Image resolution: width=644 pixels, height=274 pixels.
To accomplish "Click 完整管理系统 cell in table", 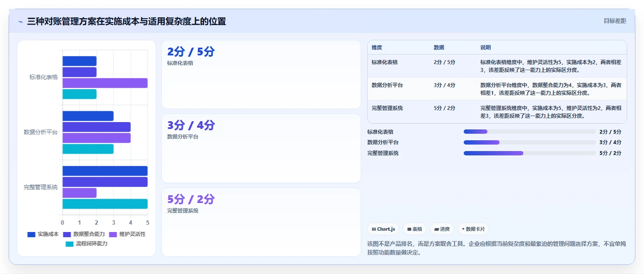I will coord(387,108).
